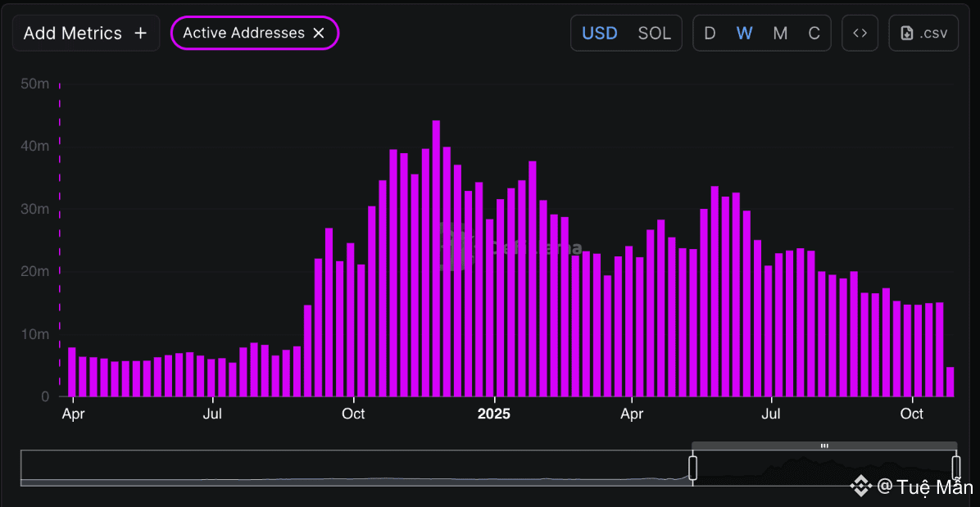Image resolution: width=980 pixels, height=507 pixels.
Task: Switch denomination to SOL
Action: click(654, 34)
